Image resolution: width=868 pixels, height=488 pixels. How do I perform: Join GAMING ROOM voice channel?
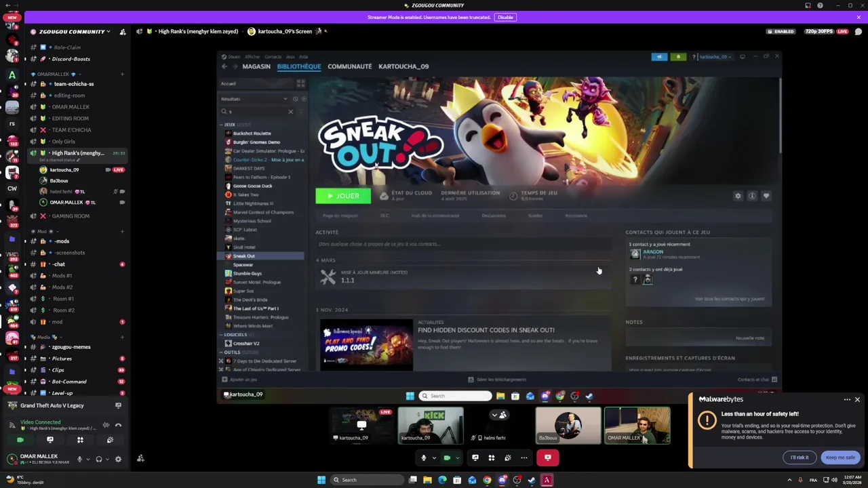(x=71, y=216)
